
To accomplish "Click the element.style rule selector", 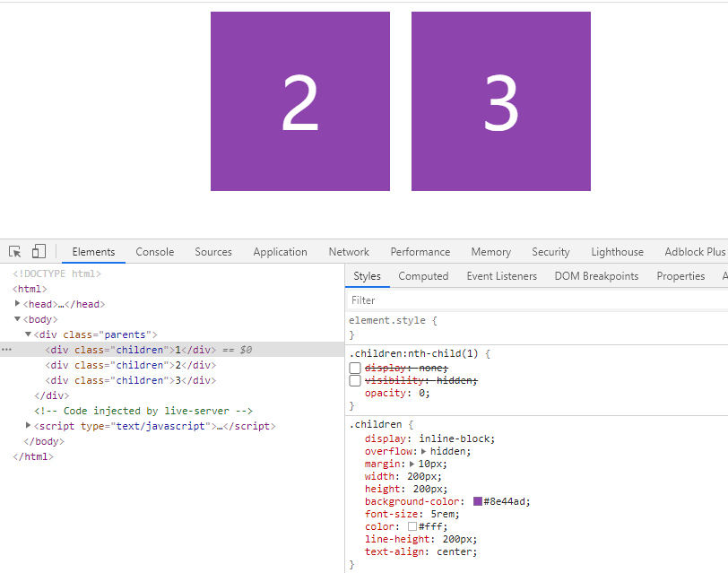I will point(387,320).
